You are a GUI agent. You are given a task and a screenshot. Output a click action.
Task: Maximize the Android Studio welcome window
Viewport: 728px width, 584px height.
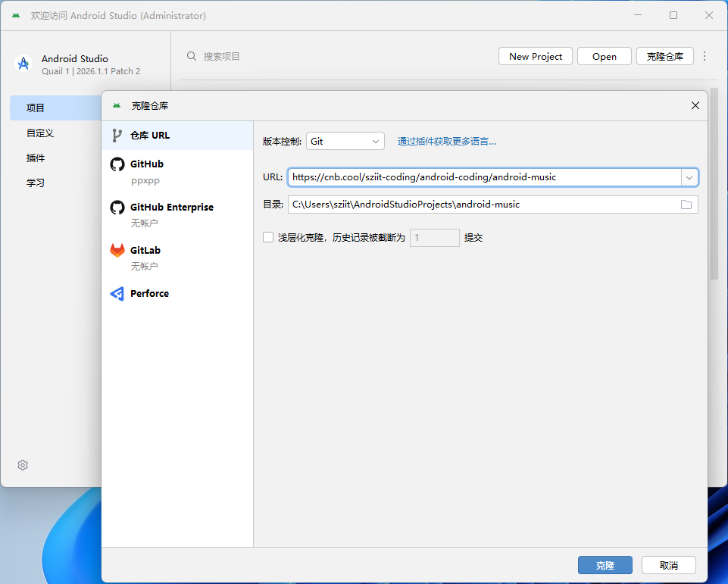pyautogui.click(x=673, y=15)
